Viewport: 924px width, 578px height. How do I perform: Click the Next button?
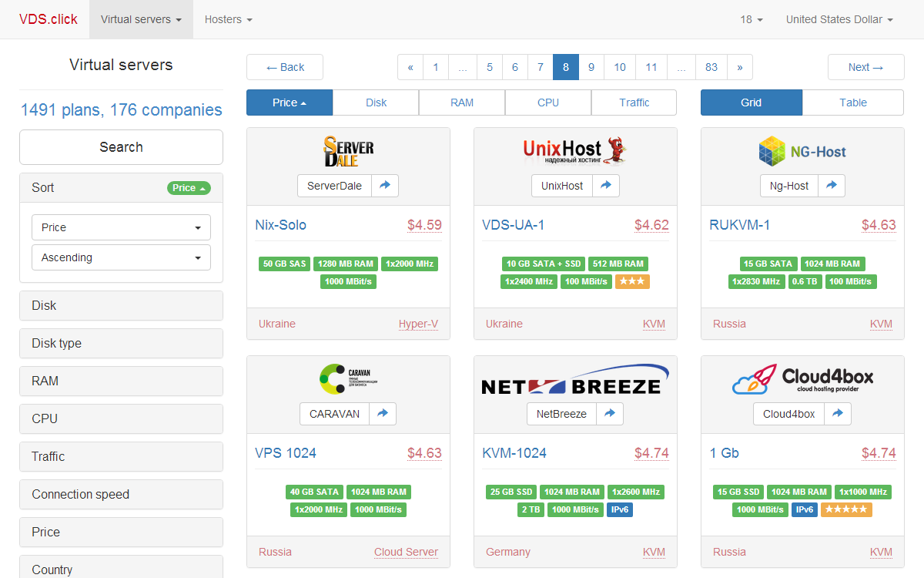[866, 67]
